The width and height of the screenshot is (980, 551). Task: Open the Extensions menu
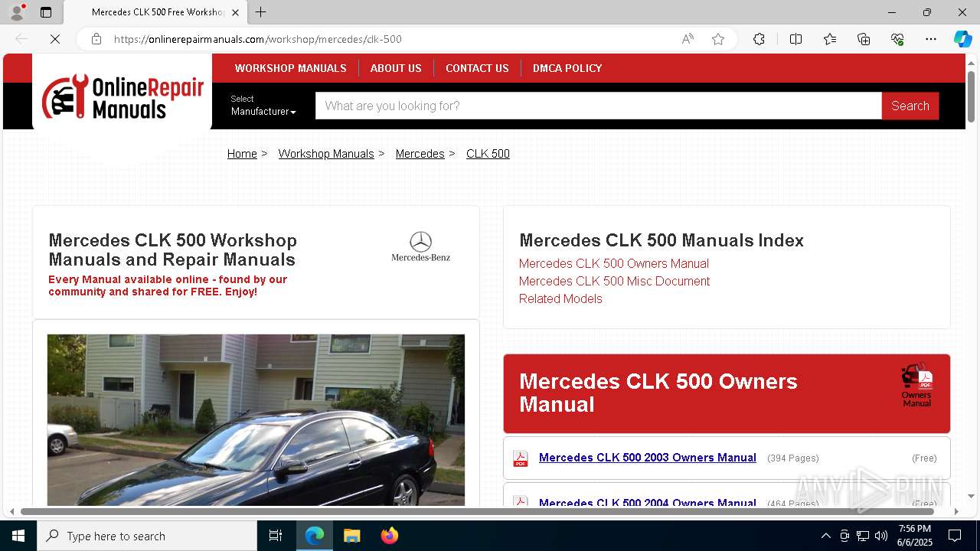pyautogui.click(x=759, y=39)
